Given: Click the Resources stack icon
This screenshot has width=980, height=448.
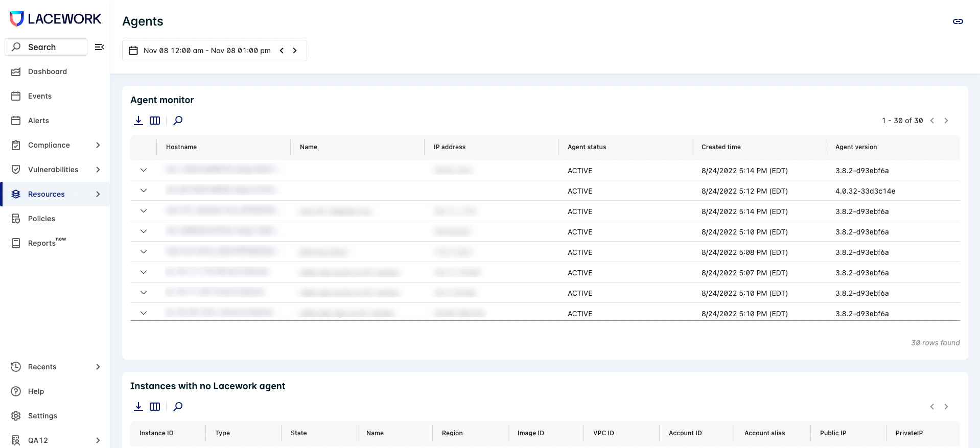Looking at the screenshot, I should tap(16, 194).
